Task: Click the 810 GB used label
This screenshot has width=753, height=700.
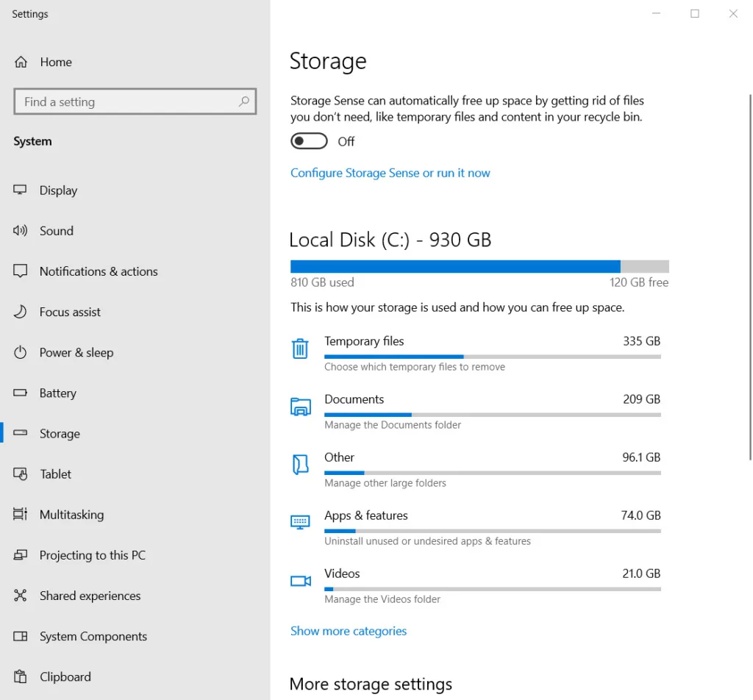Action: 322,282
